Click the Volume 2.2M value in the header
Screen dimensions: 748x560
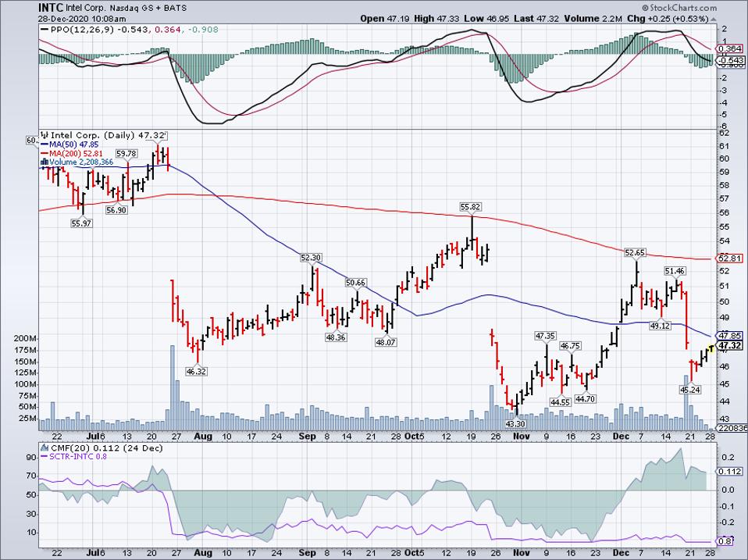[x=593, y=19]
